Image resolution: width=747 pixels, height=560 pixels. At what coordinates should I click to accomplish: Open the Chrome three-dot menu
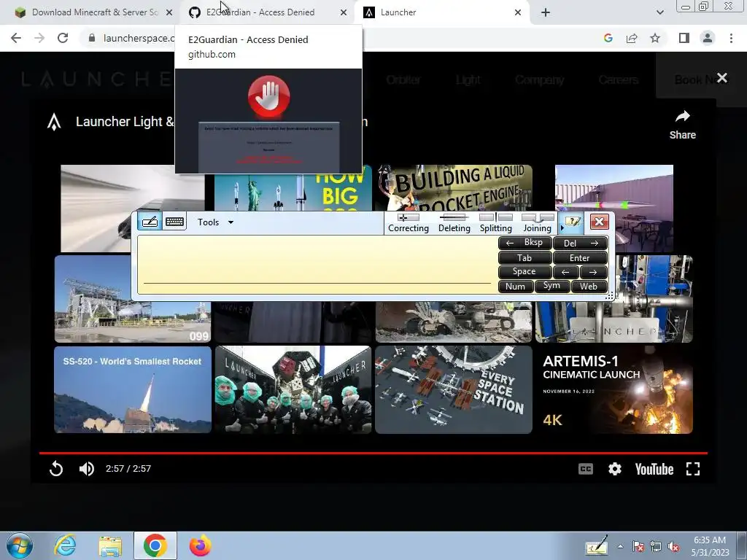pos(731,38)
